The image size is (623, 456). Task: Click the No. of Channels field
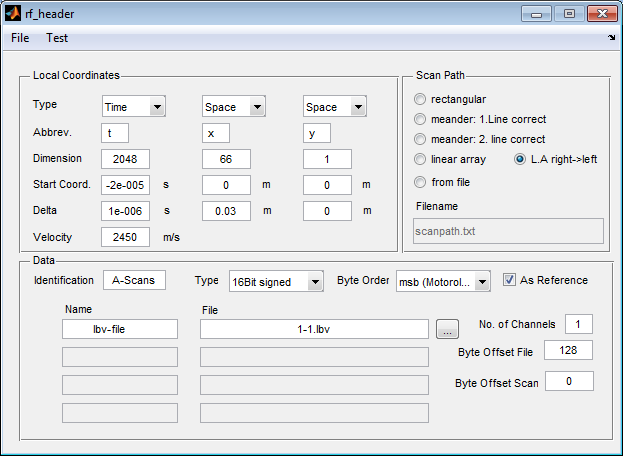point(579,324)
